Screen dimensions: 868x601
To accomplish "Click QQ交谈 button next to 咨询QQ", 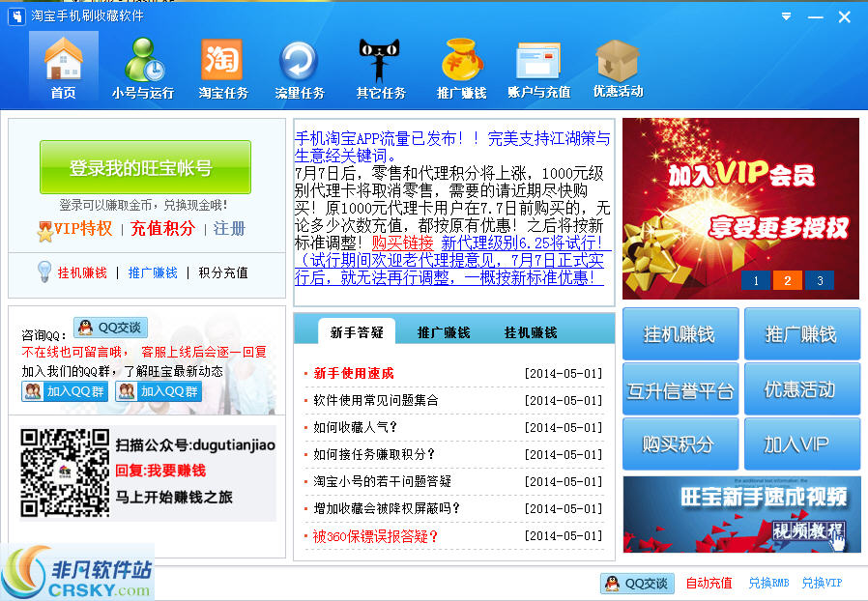I will [x=111, y=328].
